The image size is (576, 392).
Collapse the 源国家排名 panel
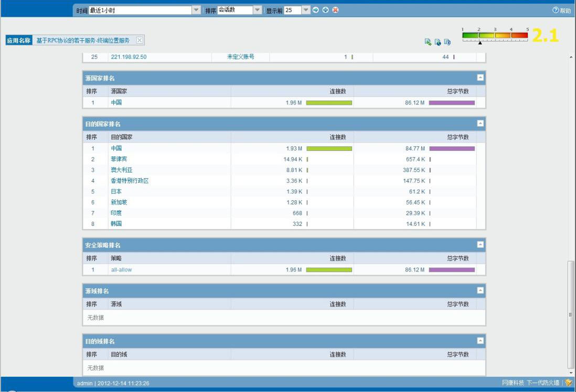click(480, 78)
